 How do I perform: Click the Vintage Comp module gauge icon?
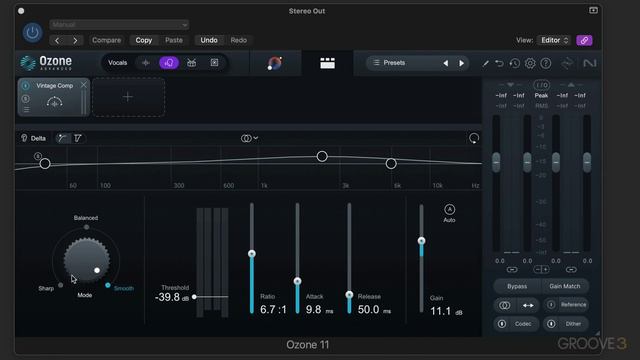(x=54, y=102)
